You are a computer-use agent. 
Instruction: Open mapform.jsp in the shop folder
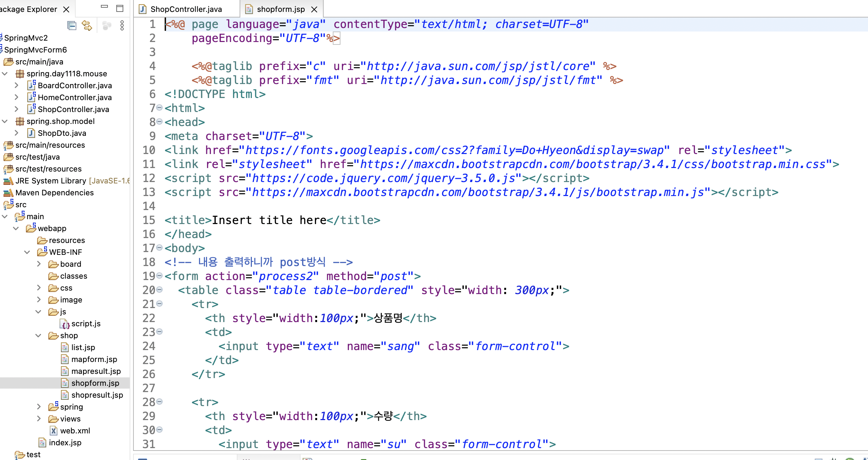[x=94, y=360]
